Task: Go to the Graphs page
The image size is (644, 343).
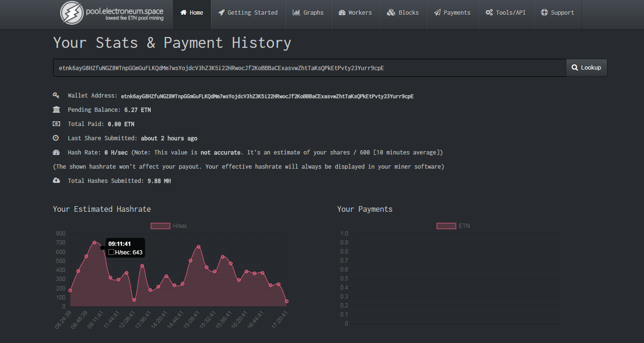Action: click(x=308, y=13)
